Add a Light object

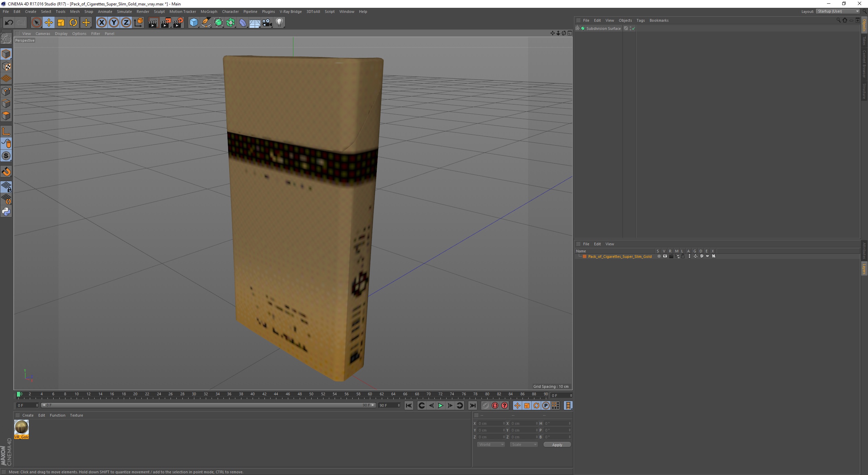(x=279, y=23)
